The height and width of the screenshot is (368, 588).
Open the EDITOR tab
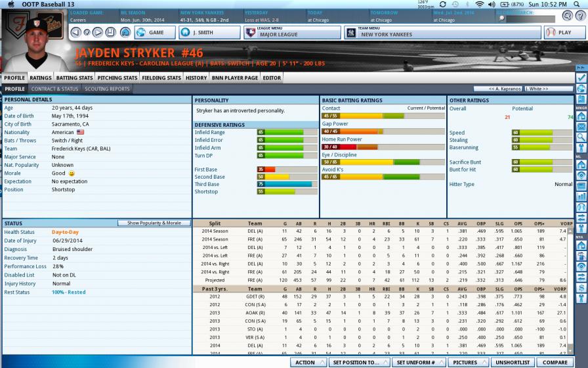pyautogui.click(x=272, y=78)
